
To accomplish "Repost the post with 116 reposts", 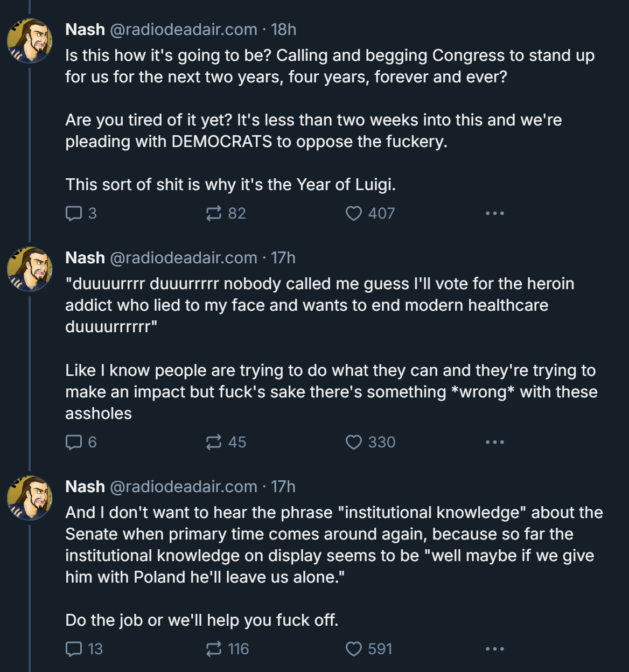I will [227, 649].
